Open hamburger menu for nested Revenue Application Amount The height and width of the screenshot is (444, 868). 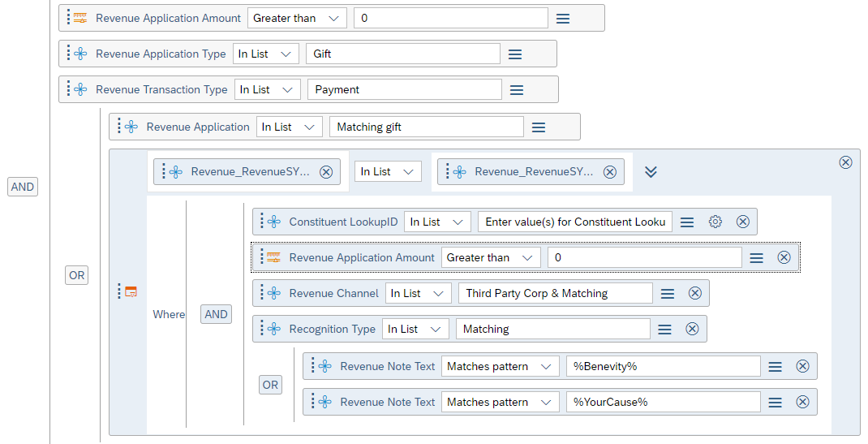tap(757, 257)
